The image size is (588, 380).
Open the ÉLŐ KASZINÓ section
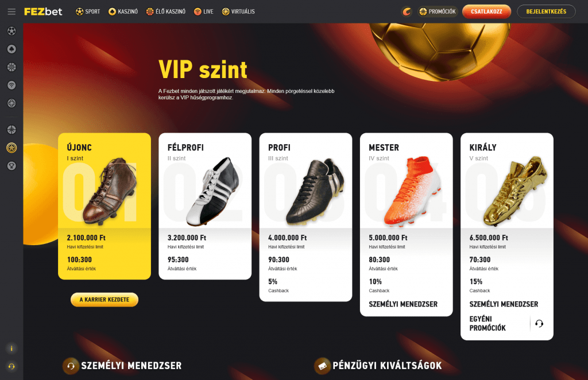point(166,11)
